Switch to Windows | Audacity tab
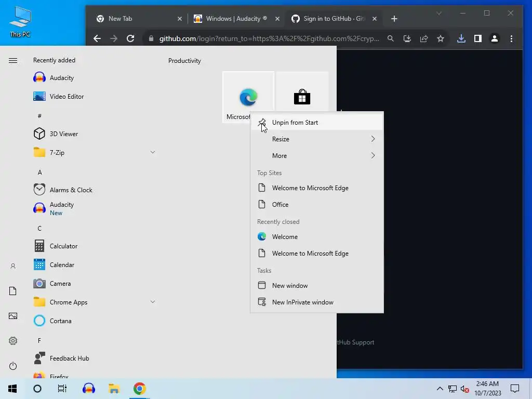 [x=236, y=19]
